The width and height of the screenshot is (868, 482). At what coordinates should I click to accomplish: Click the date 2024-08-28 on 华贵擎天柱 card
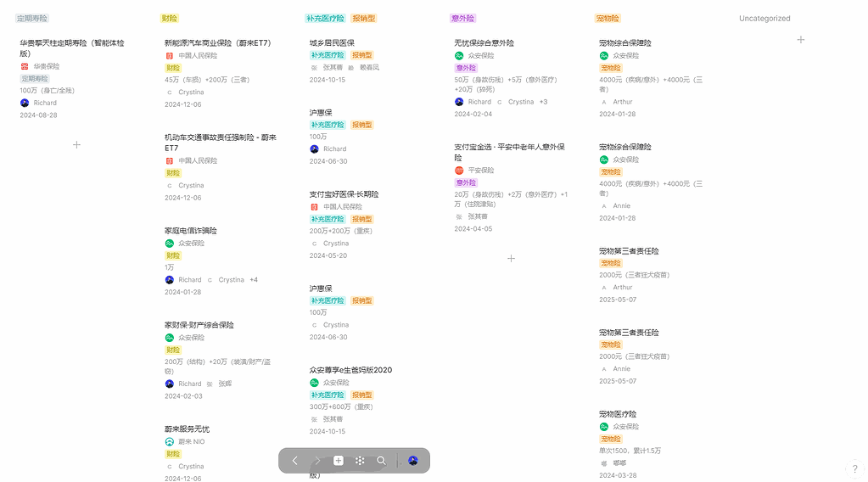tap(39, 115)
